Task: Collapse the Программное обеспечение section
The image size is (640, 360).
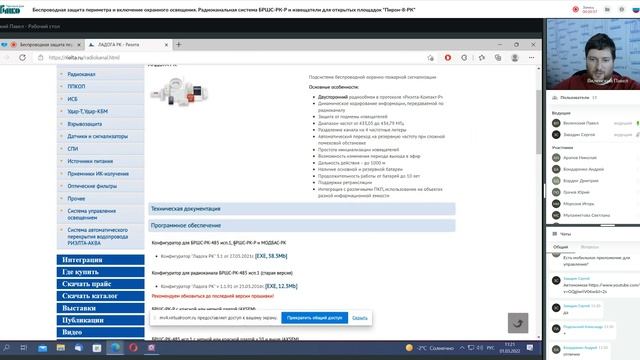Action: pos(302,226)
